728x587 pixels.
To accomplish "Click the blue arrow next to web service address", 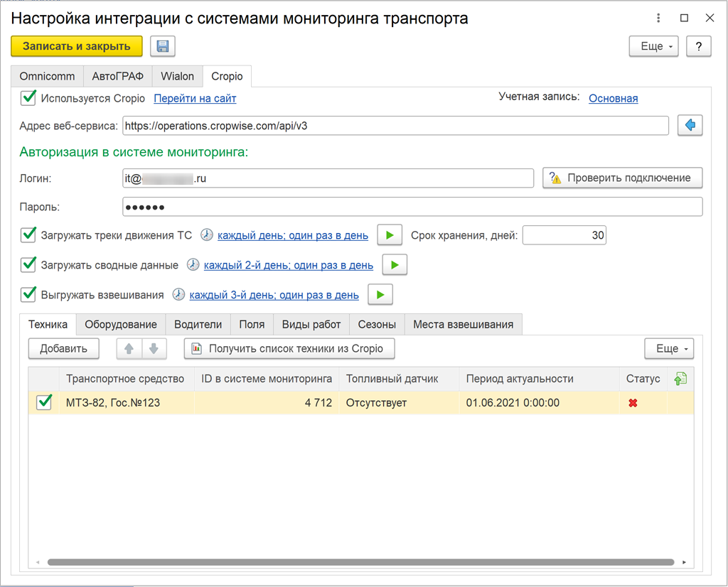I will [x=690, y=126].
